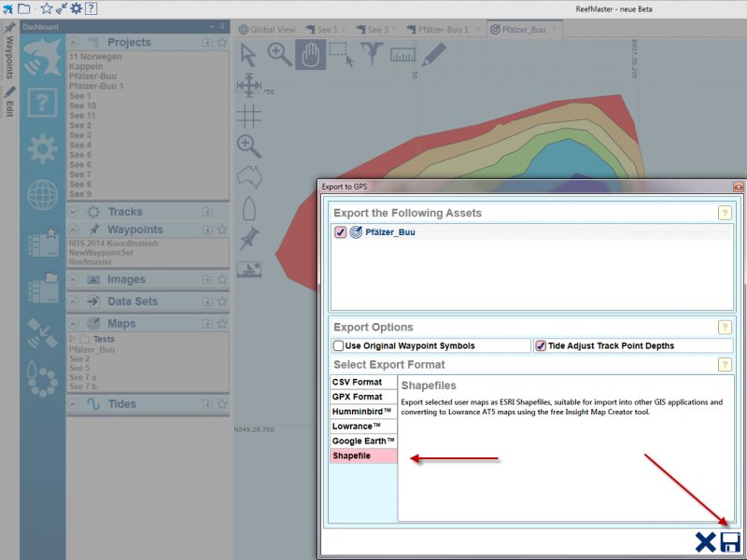Open project See 10 from Projects list
Screen dimensions: 747x560
click(83, 105)
